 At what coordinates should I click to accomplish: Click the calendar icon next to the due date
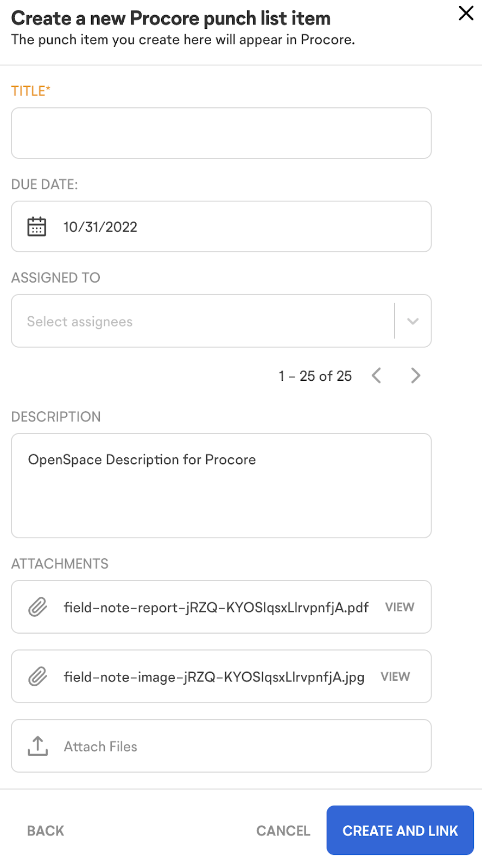coord(36,227)
